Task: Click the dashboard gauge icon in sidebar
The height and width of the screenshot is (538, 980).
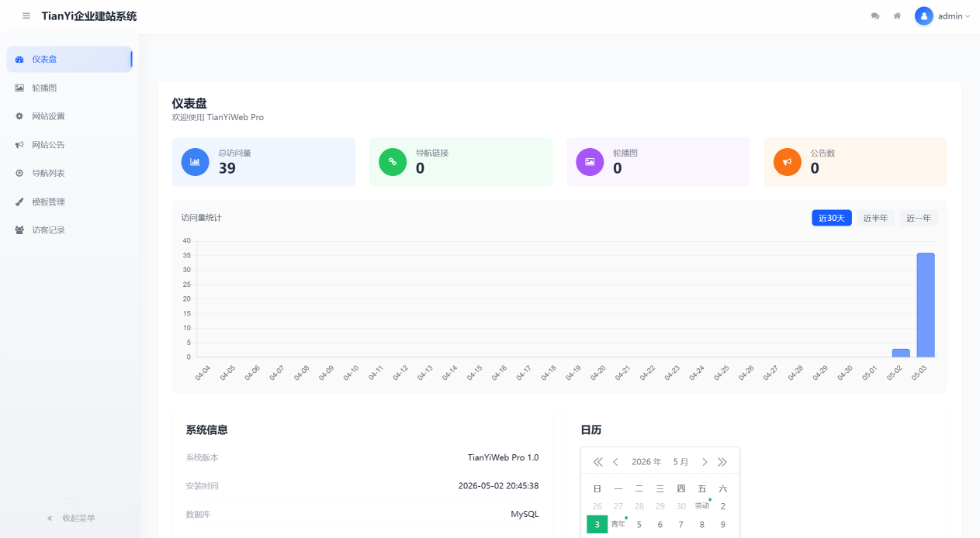Action: (19, 59)
